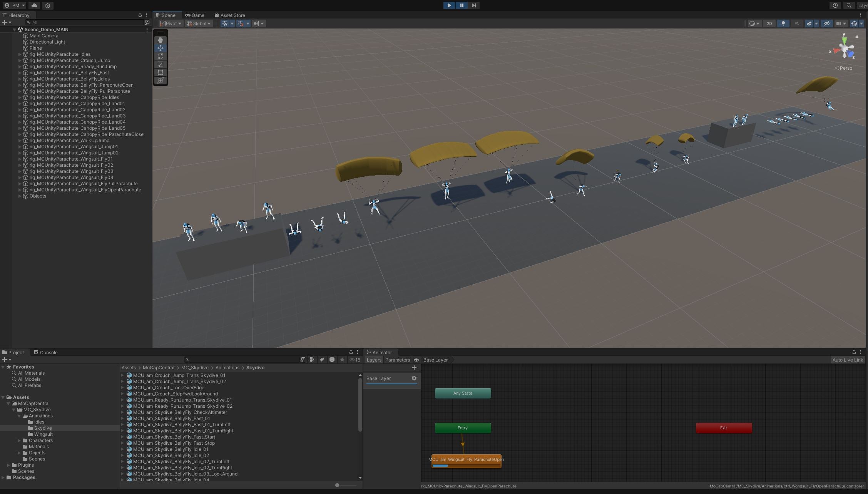Switch to the Game tab
Screen dimensions: 868x494
tap(195, 15)
